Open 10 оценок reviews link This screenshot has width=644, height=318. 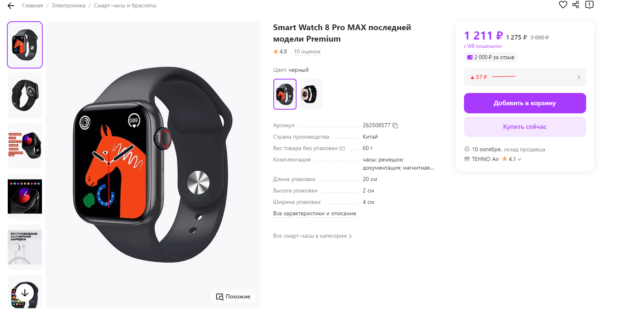(x=307, y=52)
